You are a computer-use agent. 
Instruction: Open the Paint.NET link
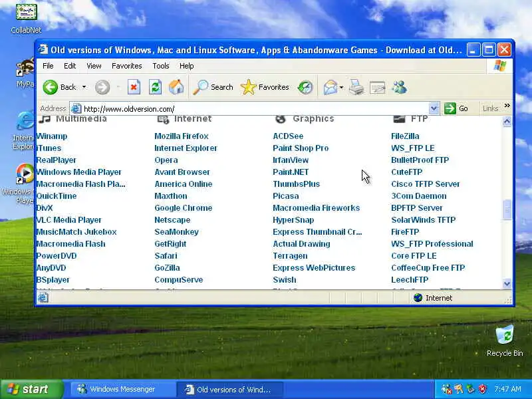[x=291, y=172]
